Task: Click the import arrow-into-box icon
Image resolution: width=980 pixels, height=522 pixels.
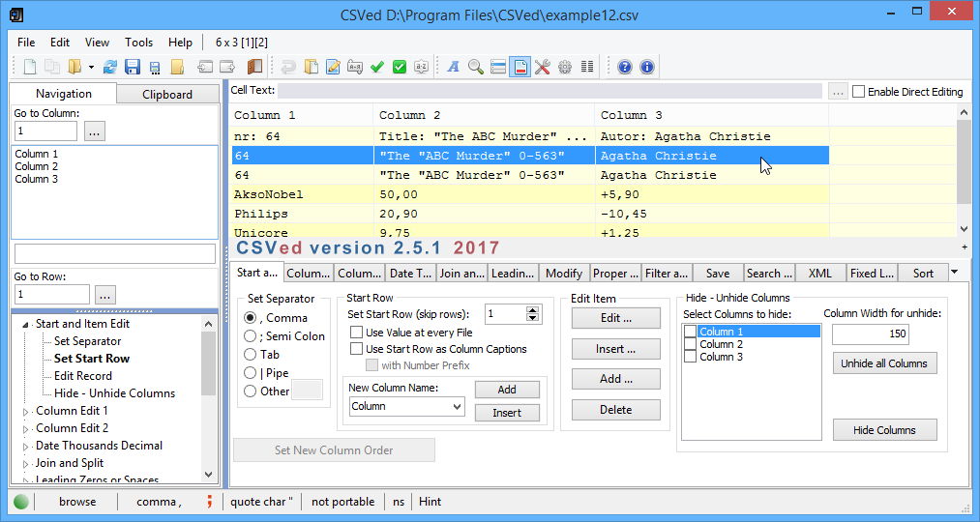Action: (205, 67)
